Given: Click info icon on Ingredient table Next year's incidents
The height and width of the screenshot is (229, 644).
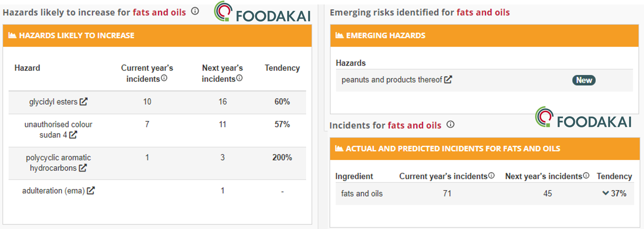Looking at the screenshot, I should click(586, 175).
